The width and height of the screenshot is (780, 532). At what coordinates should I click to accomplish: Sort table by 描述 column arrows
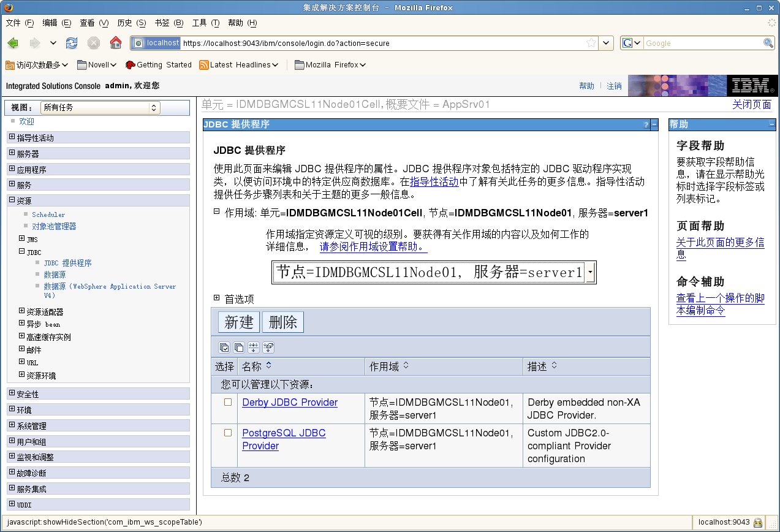pyautogui.click(x=554, y=365)
